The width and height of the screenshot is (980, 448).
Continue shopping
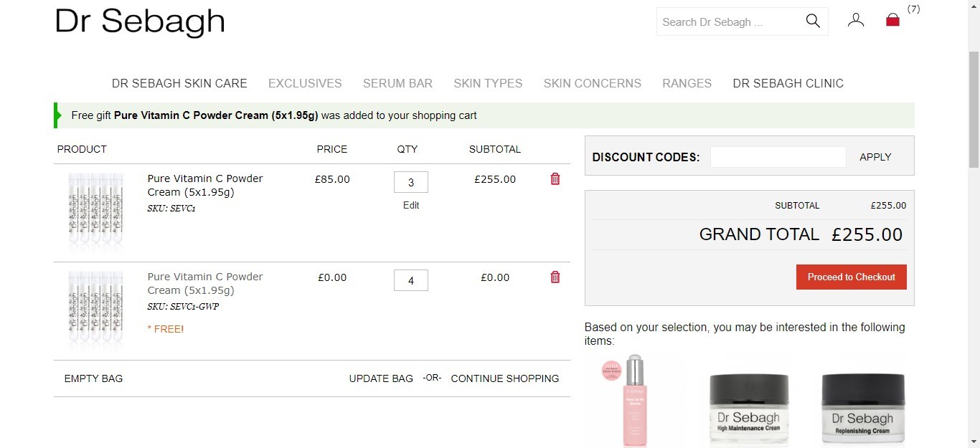pyautogui.click(x=505, y=378)
